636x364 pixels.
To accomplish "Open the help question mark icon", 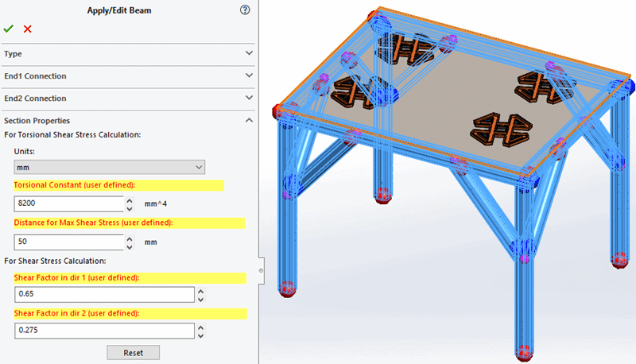I will [245, 10].
